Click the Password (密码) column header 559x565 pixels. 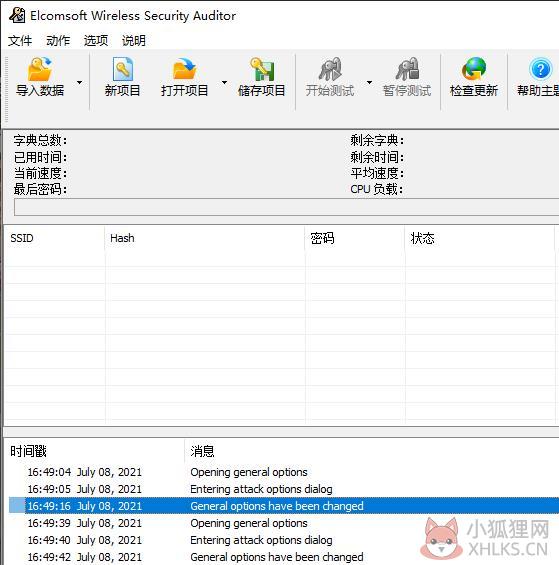(x=355, y=238)
